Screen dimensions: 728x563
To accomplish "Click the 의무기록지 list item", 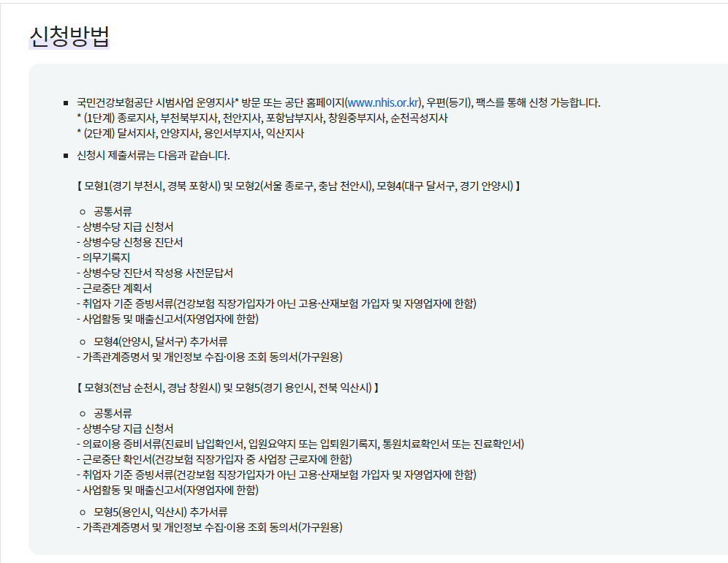I will pos(103,258).
